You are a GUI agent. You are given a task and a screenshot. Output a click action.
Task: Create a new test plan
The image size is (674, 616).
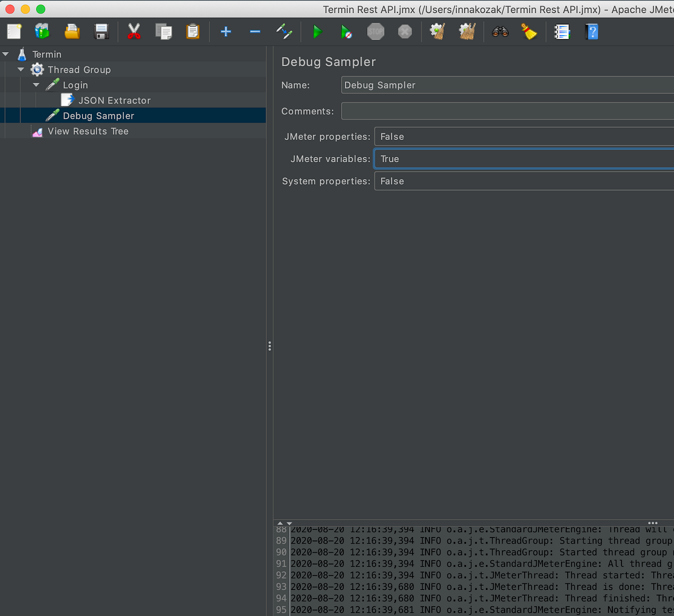(14, 31)
